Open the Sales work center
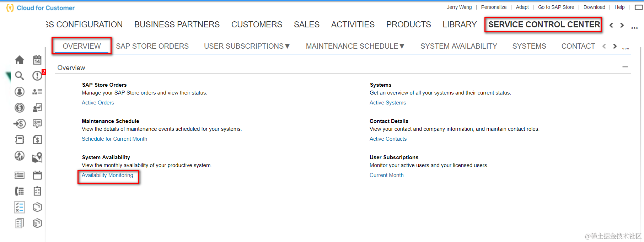Screen dimensions: 644x242 (307, 25)
